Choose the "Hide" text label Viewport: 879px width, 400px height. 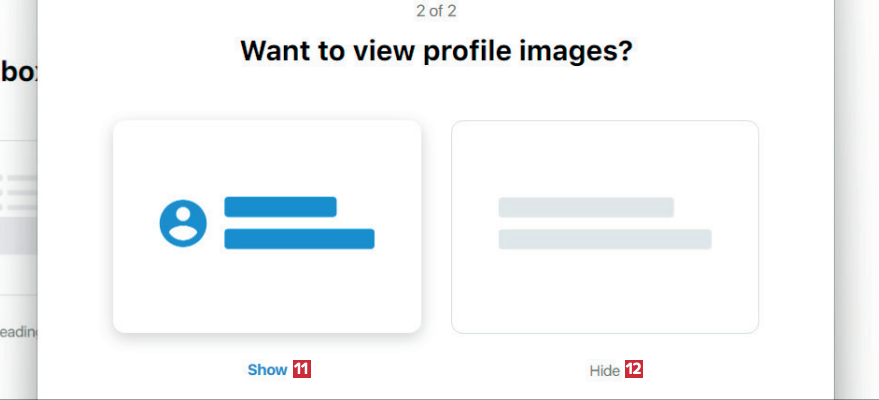(604, 370)
